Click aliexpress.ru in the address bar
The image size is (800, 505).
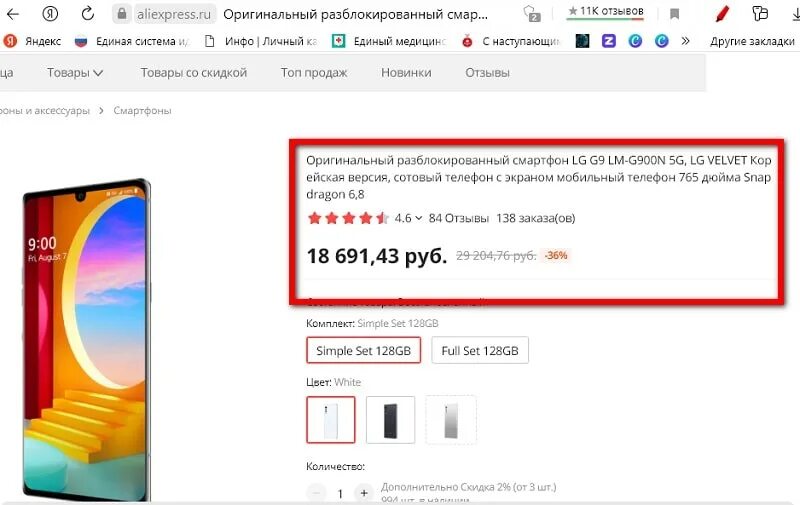click(x=173, y=15)
